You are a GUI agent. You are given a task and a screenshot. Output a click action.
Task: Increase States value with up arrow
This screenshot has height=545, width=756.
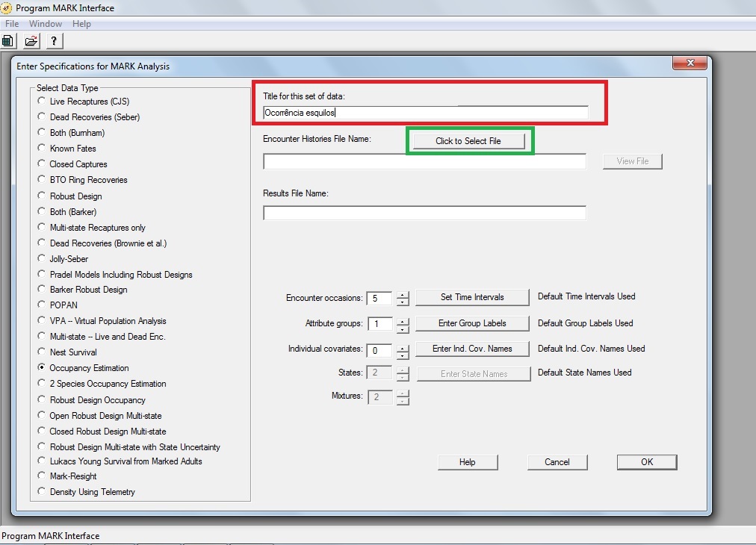pos(403,370)
